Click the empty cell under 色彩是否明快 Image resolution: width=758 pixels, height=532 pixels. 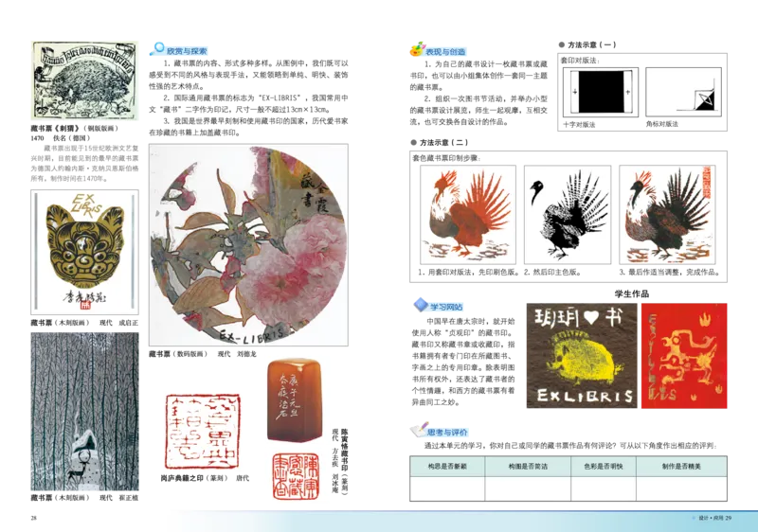point(604,488)
